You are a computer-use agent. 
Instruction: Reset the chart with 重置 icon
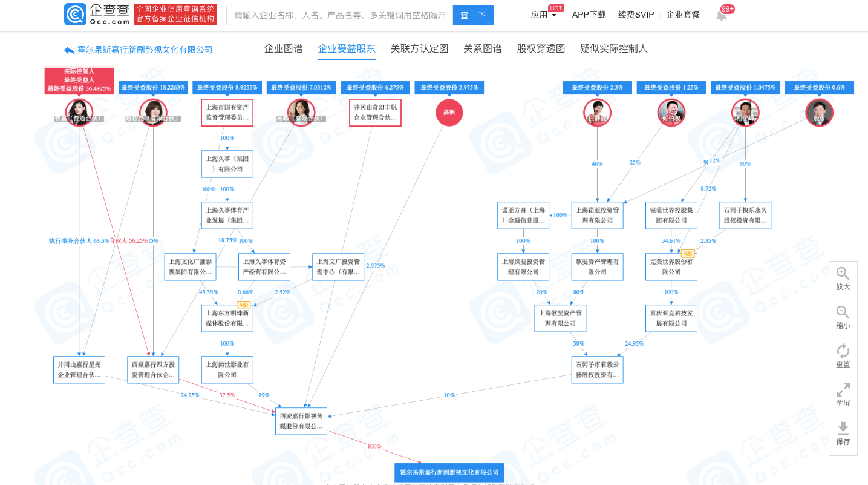click(x=843, y=351)
